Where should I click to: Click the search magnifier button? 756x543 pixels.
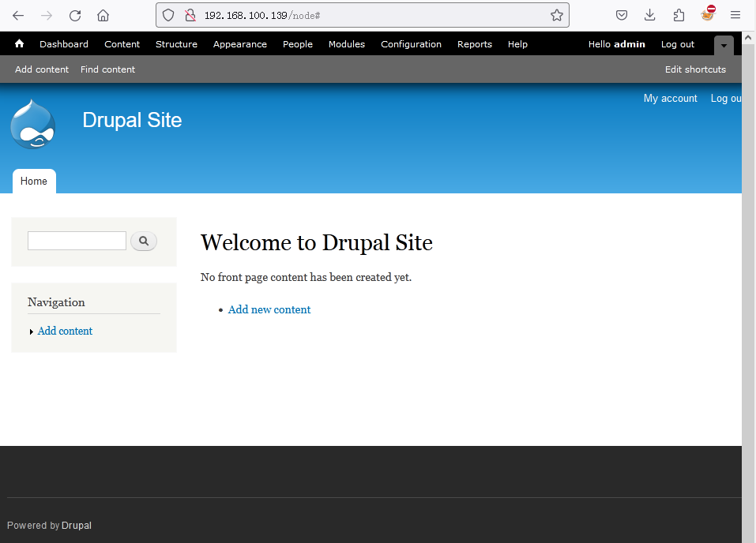click(x=144, y=241)
